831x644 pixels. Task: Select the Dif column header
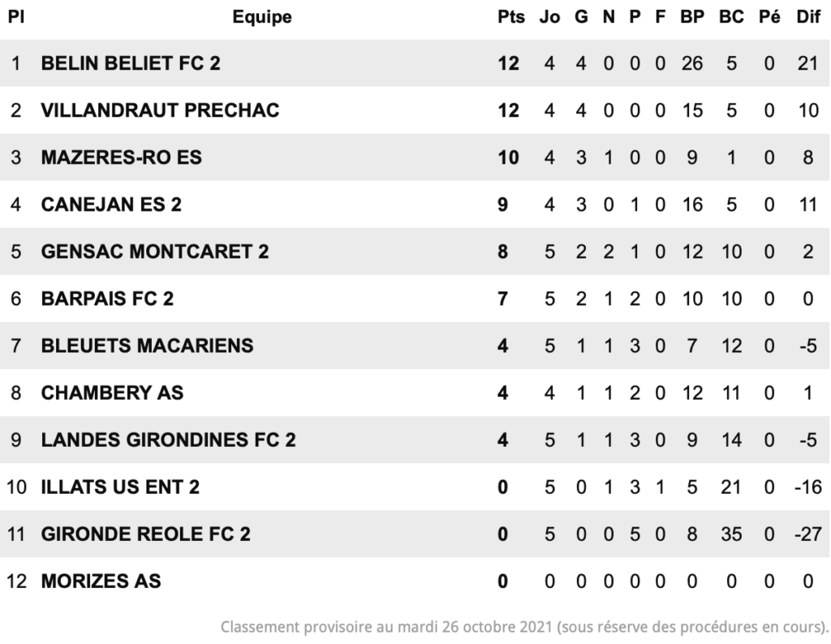click(x=808, y=17)
